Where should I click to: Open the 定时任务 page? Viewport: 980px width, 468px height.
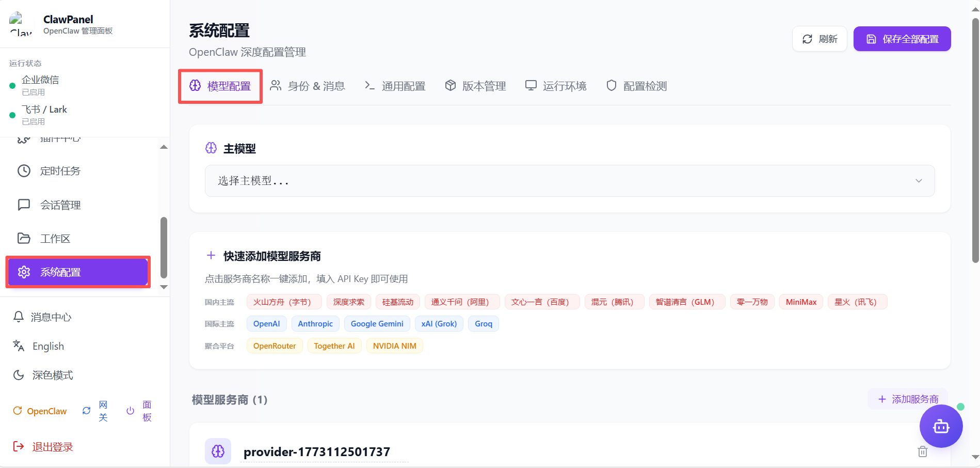tap(79, 171)
